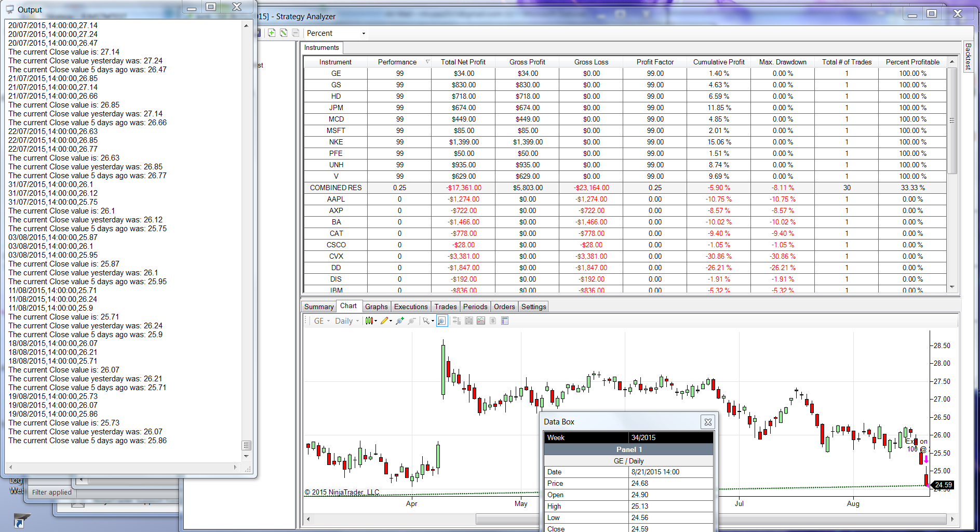Expand the chart style dropdown arrow
980x532 pixels.
[x=375, y=321]
